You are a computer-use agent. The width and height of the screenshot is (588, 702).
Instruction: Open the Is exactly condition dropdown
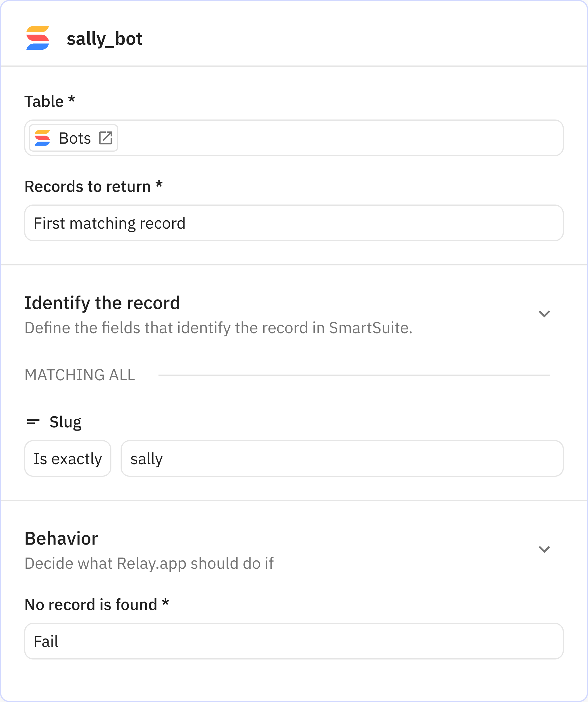(x=68, y=459)
